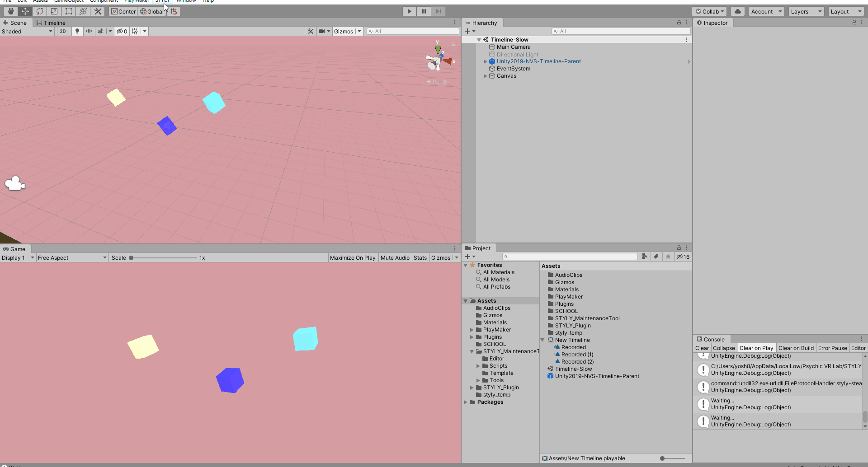Click the Step frame button

[438, 11]
